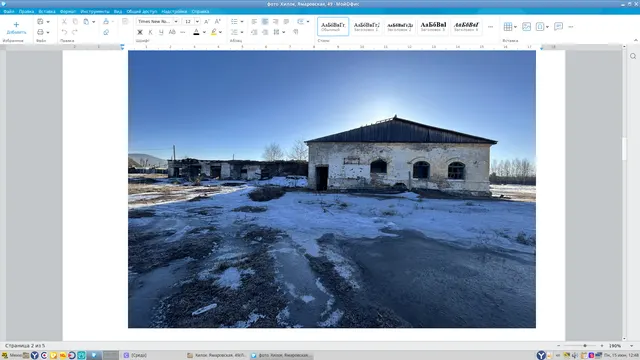Image resolution: width=640 pixels, height=360 pixels.
Task: Click the bulleted list icon
Action: point(234,21)
